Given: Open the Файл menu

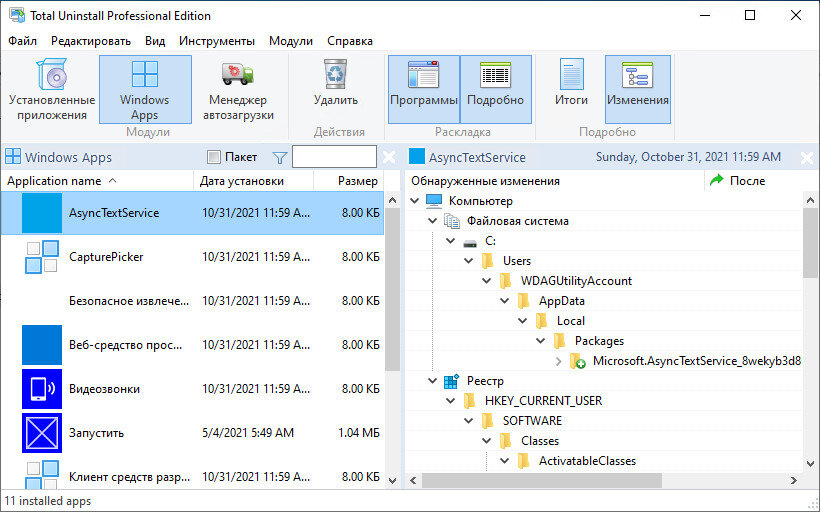Looking at the screenshot, I should pyautogui.click(x=22, y=41).
